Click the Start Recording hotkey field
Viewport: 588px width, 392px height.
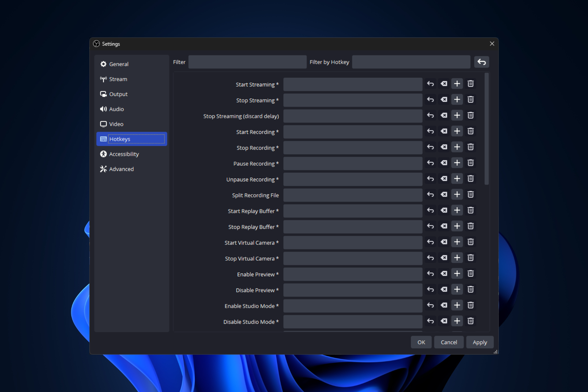(353, 132)
